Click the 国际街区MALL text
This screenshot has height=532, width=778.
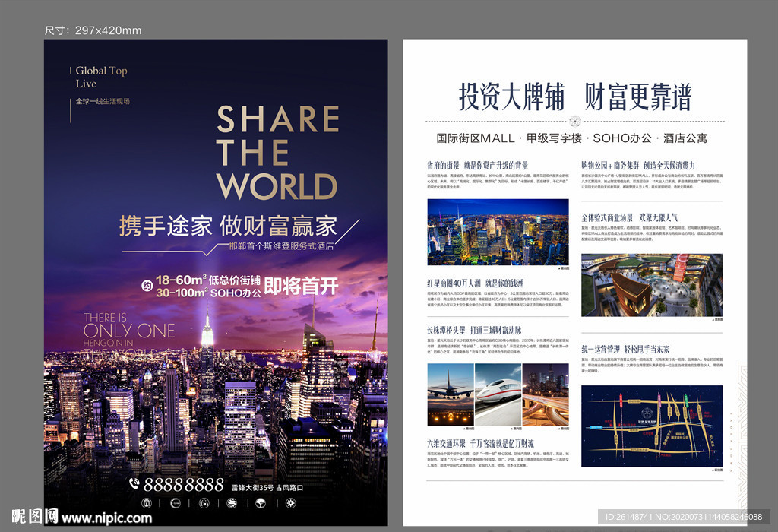coord(476,138)
